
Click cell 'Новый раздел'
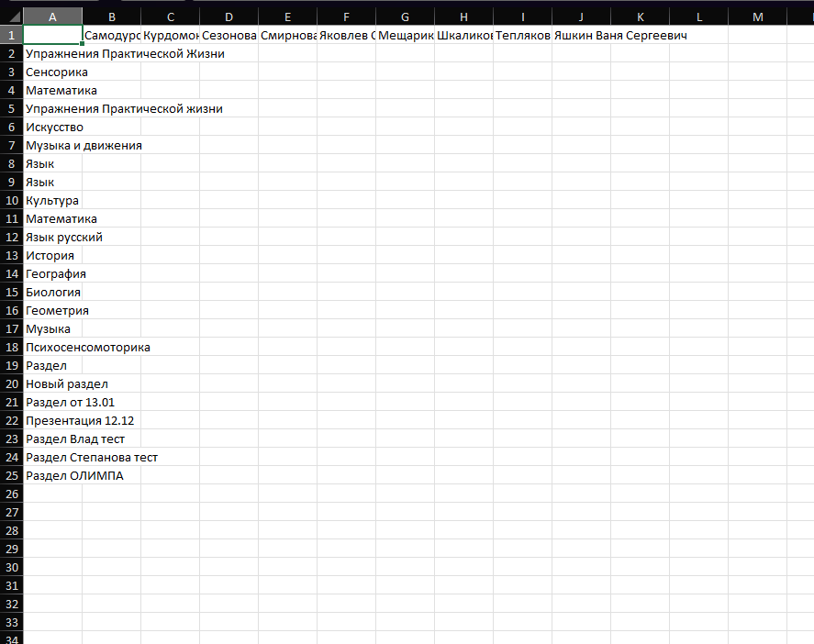coord(67,384)
